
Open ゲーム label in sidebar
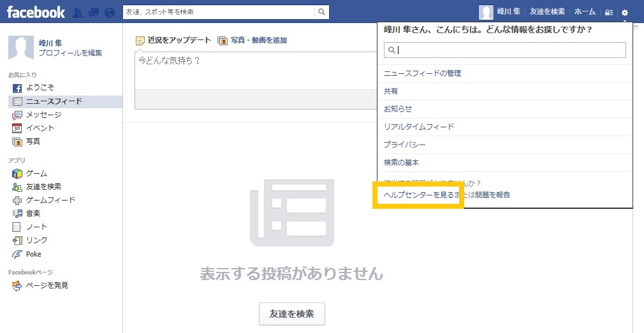36,173
